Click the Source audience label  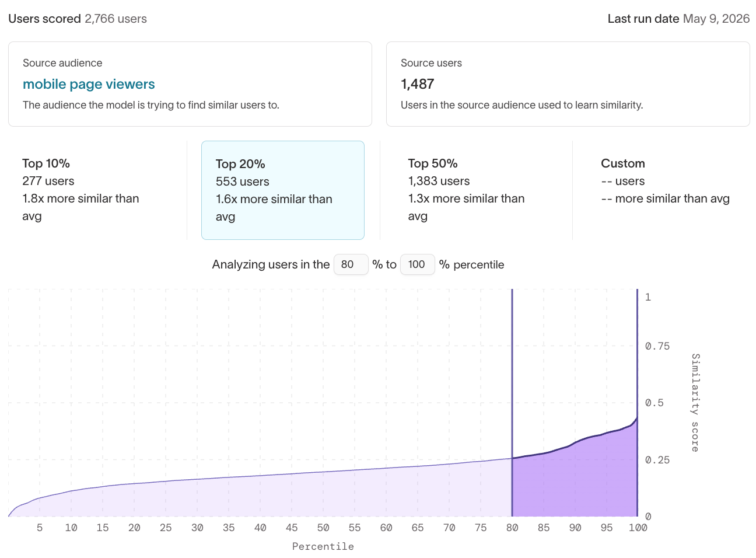62,63
